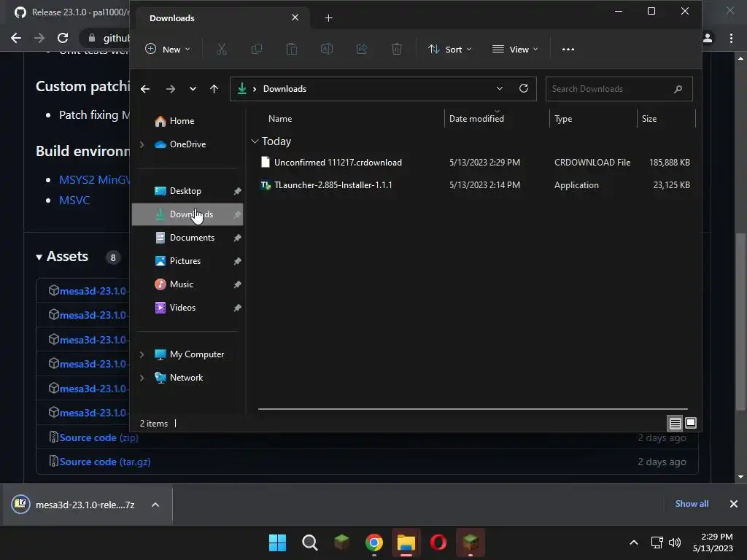The image size is (747, 560).
Task: Click the Copy icon in Explorer toolbar
Action: tap(256, 49)
